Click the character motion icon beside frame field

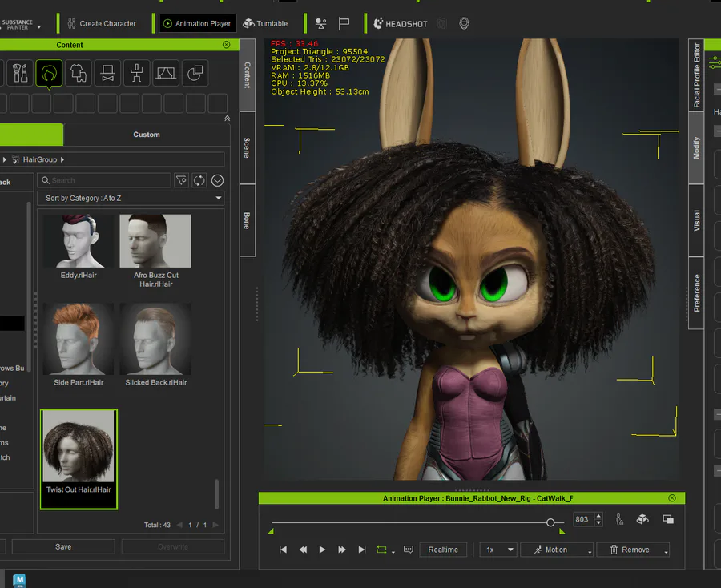coord(620,519)
